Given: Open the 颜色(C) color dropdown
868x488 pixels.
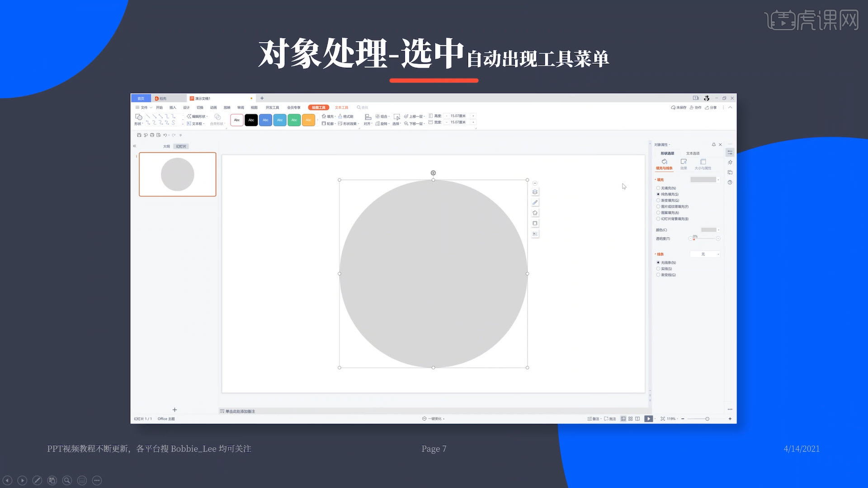Looking at the screenshot, I should tap(710, 230).
